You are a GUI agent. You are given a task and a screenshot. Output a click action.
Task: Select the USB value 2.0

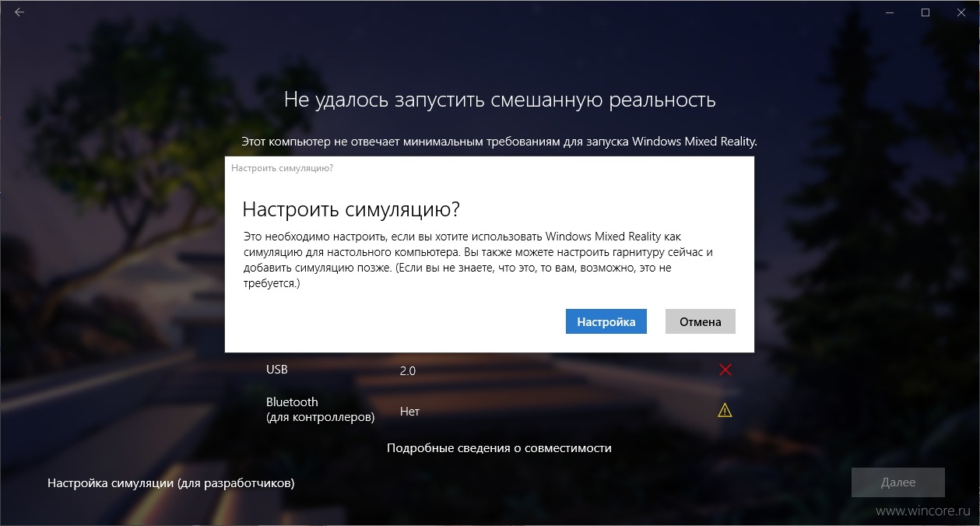point(408,371)
